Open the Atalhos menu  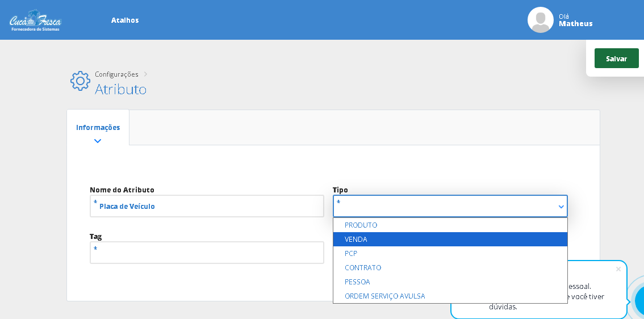125,20
